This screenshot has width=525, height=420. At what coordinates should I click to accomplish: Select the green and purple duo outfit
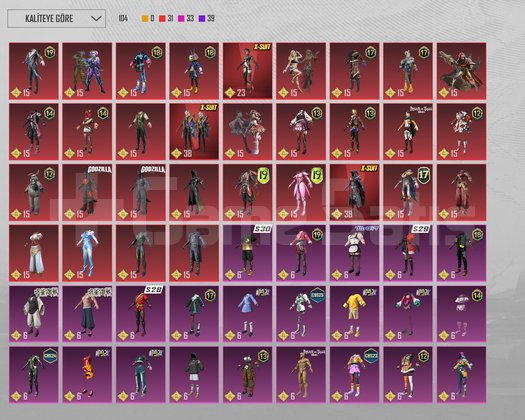[x=87, y=71]
